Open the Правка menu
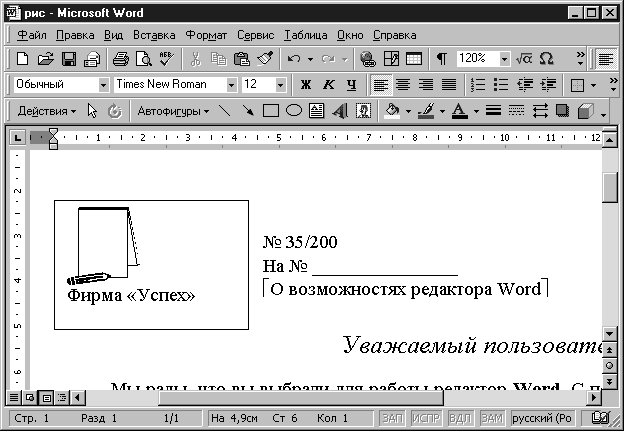 [x=75, y=35]
